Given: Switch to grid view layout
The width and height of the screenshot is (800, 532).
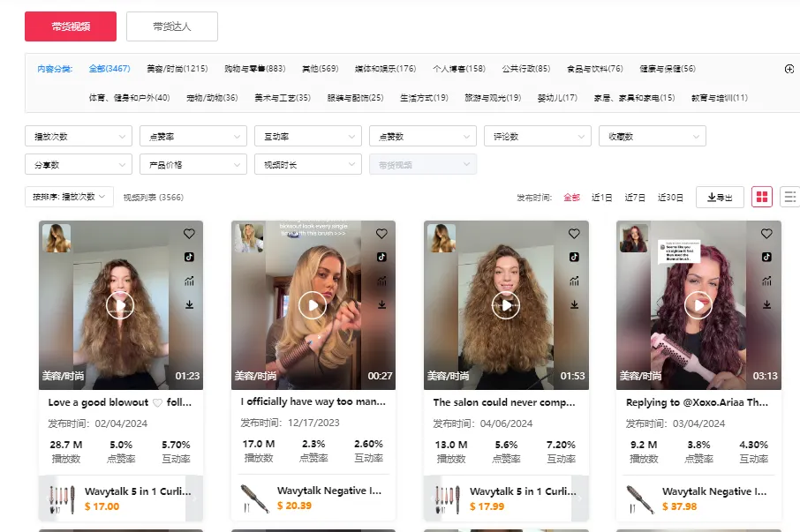Looking at the screenshot, I should click(762, 197).
